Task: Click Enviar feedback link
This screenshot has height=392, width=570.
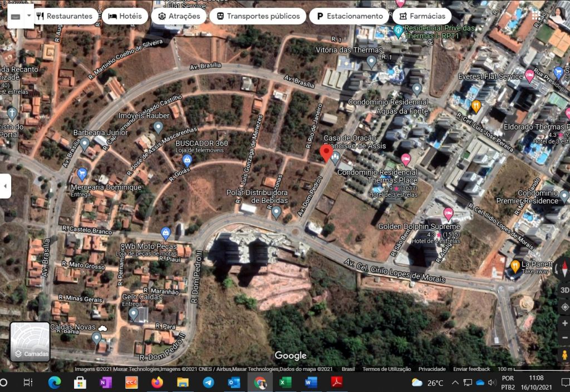Action: pyautogui.click(x=471, y=369)
